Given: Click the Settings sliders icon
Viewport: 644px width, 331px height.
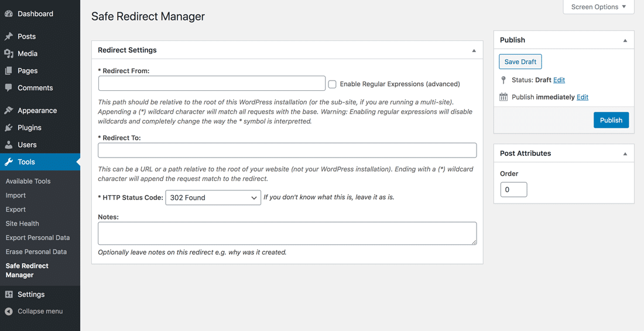Looking at the screenshot, I should tap(9, 295).
